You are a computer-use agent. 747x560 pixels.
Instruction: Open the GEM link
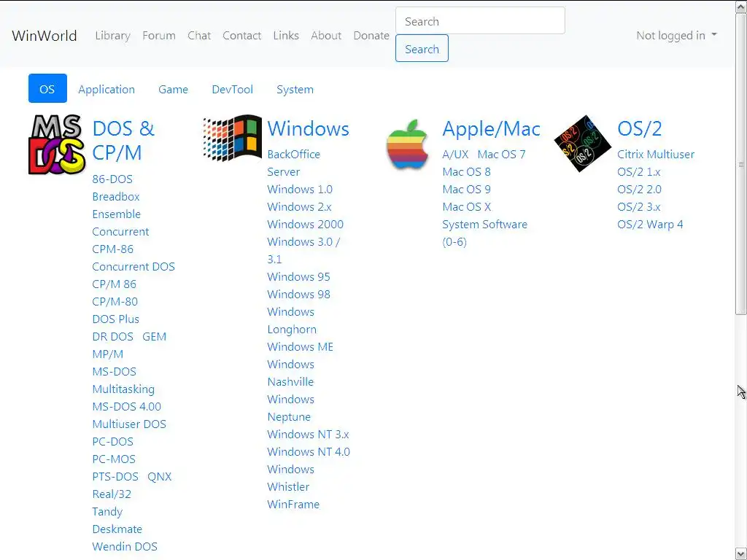[155, 337]
